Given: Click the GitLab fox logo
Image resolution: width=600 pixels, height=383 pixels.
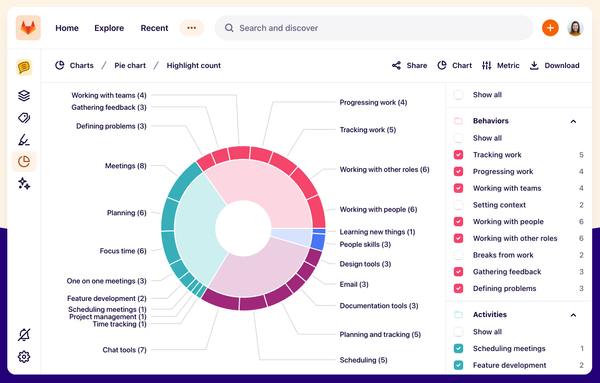Looking at the screenshot, I should click(28, 28).
